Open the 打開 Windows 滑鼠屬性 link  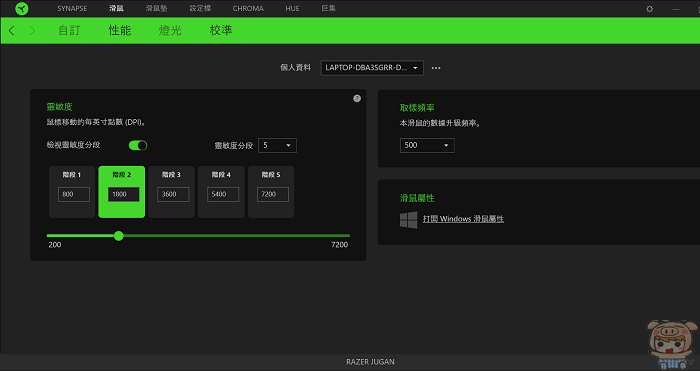click(463, 219)
